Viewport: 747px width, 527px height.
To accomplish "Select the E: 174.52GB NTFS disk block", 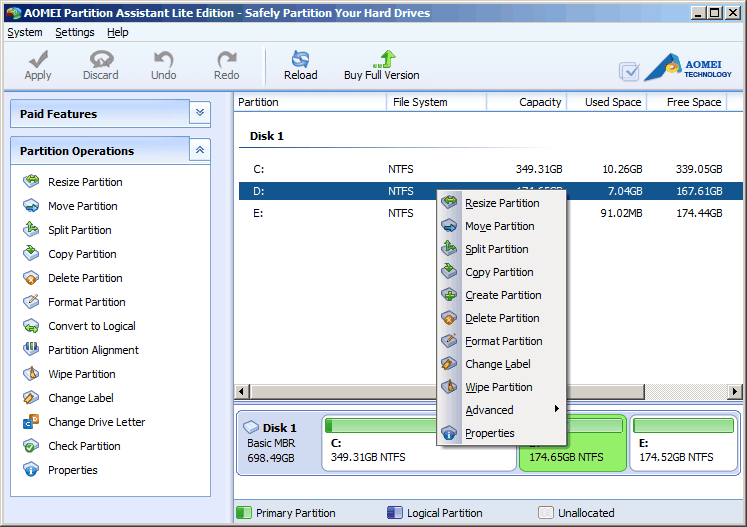I will pos(684,443).
